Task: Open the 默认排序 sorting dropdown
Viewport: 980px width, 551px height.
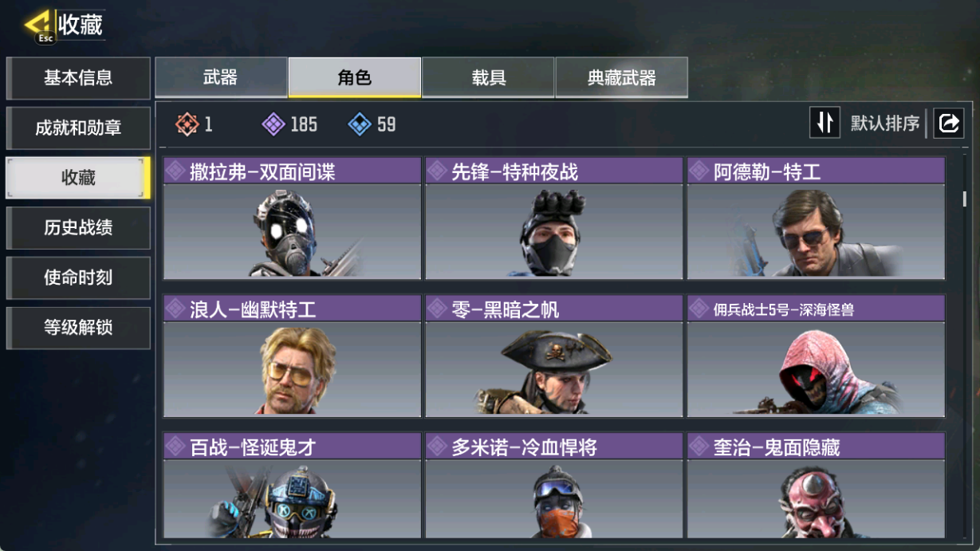Action: tap(884, 124)
